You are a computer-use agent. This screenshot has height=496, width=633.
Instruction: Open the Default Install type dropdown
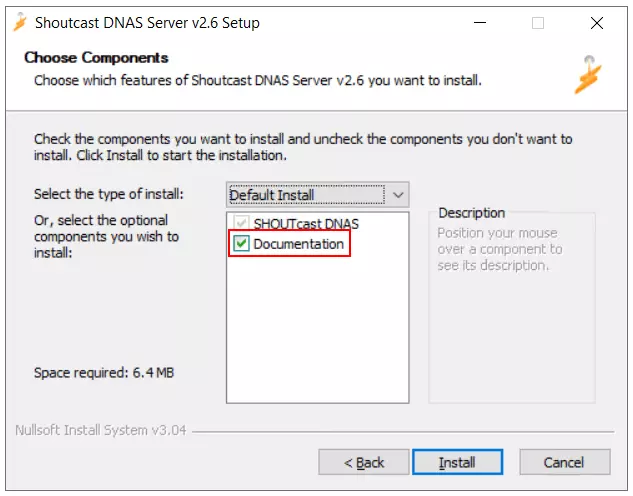pyautogui.click(x=317, y=195)
